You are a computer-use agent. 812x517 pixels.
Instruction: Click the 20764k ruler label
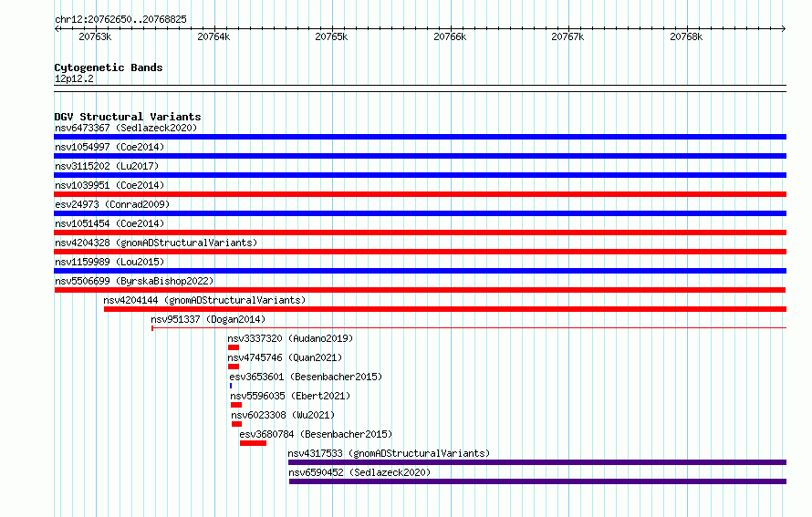tap(213, 36)
